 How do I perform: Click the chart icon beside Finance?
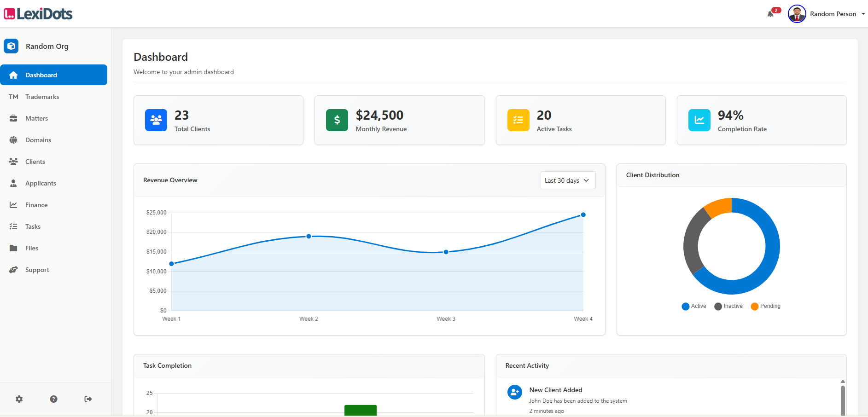point(13,205)
